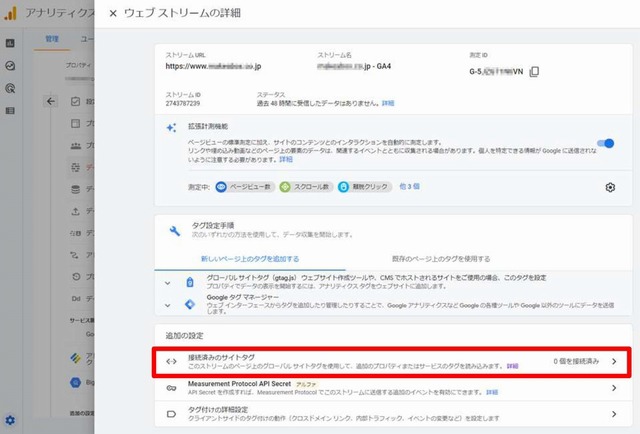The image size is (640, 434).
Task: Click the arrow on タグ付けの詳細設定 row
Action: [x=614, y=414]
